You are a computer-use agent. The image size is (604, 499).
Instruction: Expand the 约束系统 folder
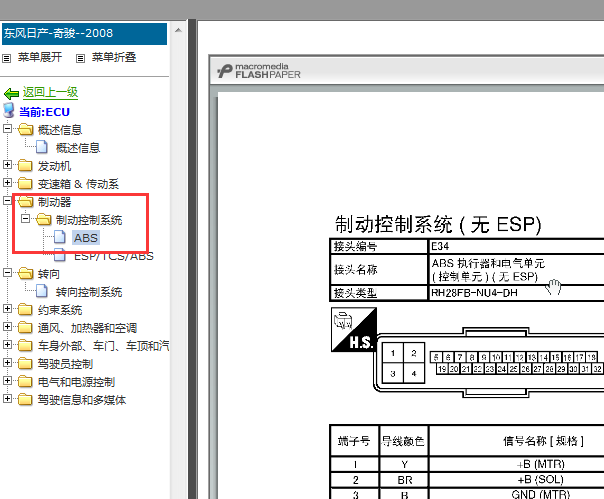coord(7,309)
